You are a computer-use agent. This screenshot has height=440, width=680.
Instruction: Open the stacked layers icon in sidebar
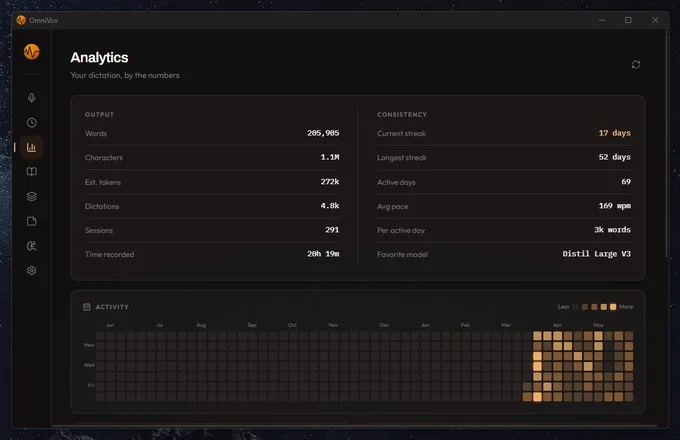coord(32,196)
